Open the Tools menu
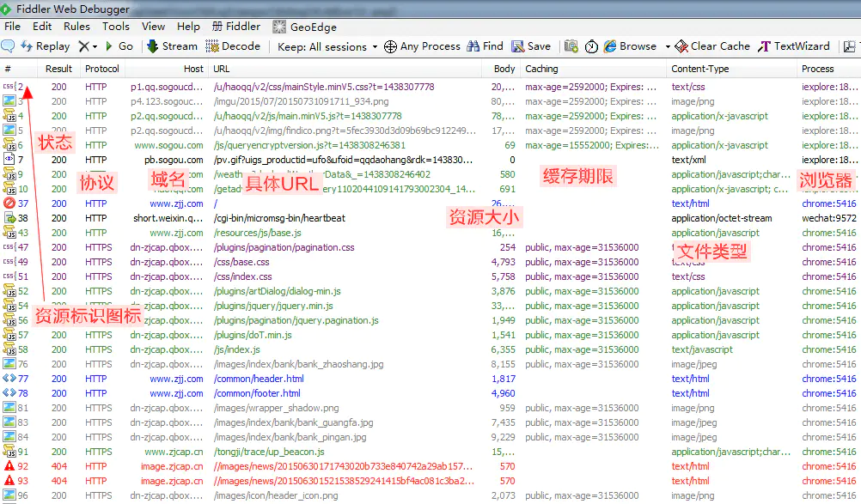The image size is (861, 504). 116,27
